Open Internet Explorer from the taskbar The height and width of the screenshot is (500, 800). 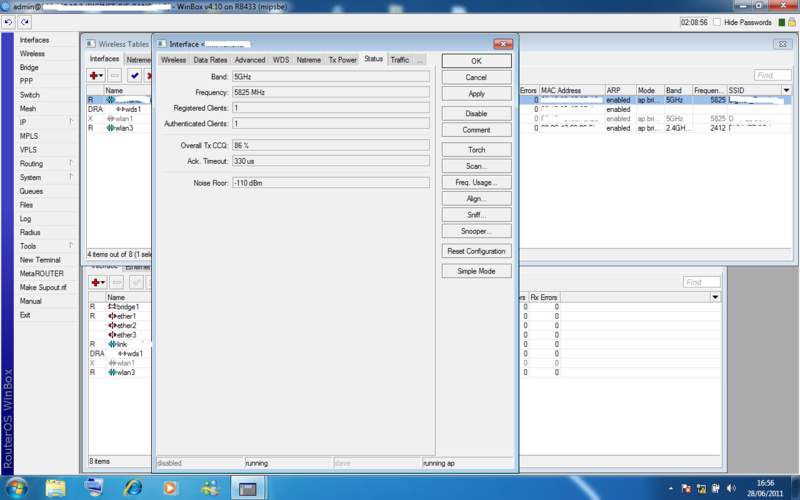[133, 488]
